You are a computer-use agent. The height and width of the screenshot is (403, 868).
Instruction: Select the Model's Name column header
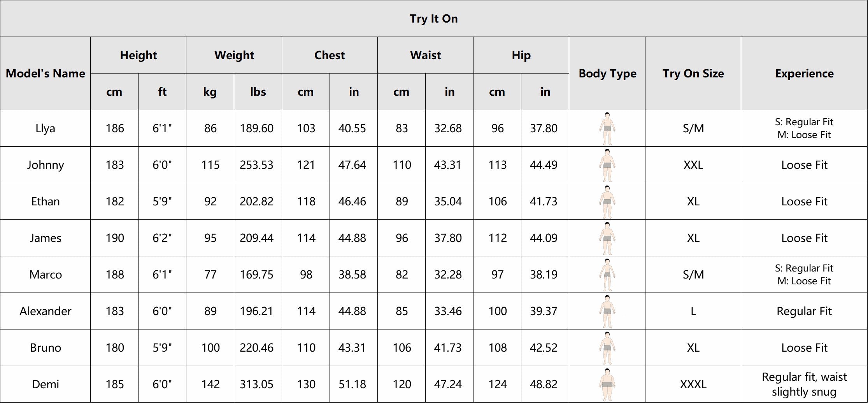pyautogui.click(x=46, y=74)
